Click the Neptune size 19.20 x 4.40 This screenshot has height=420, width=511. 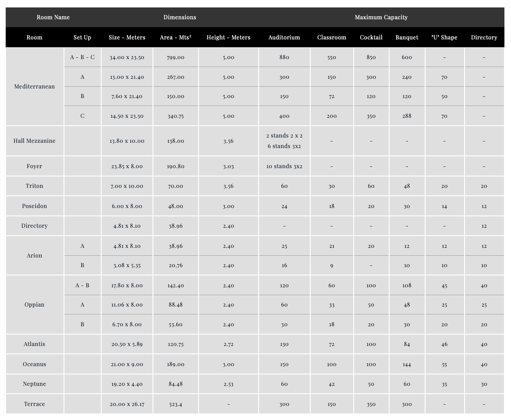coord(127,384)
